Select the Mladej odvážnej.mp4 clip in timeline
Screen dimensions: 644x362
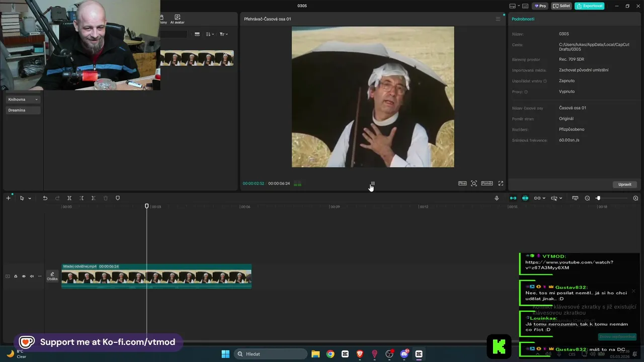pos(156,276)
